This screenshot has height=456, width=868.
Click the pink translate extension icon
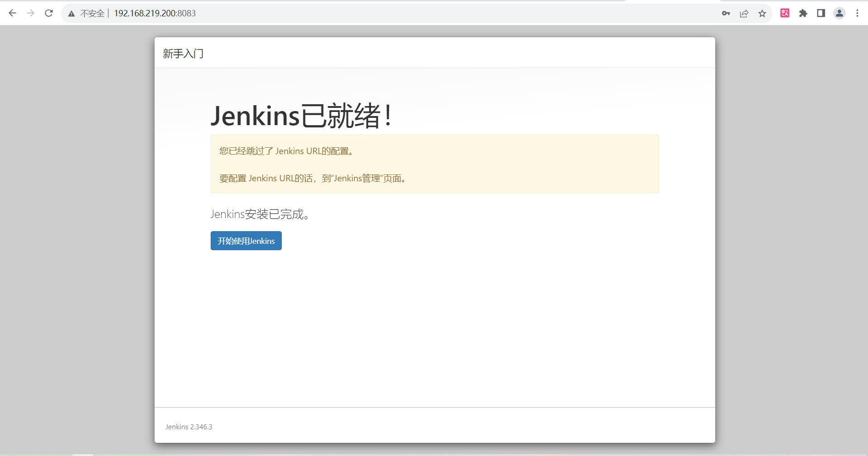coord(785,13)
